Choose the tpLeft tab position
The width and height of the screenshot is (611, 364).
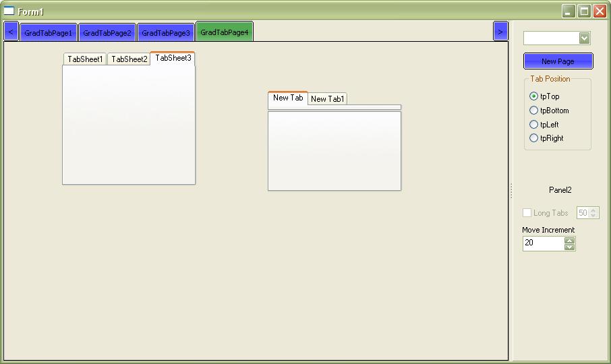[x=534, y=125]
